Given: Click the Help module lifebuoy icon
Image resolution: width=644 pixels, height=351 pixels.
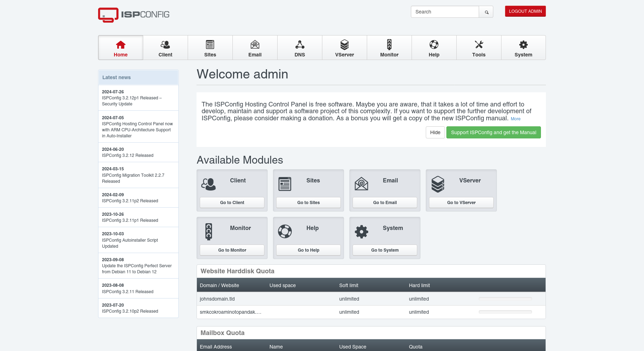Looking at the screenshot, I should (285, 231).
